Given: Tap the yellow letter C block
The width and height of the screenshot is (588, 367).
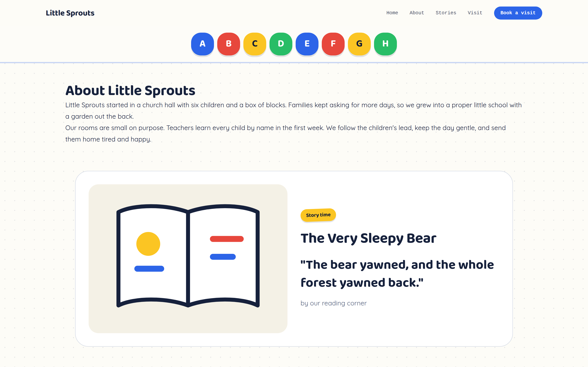Looking at the screenshot, I should (x=255, y=44).
